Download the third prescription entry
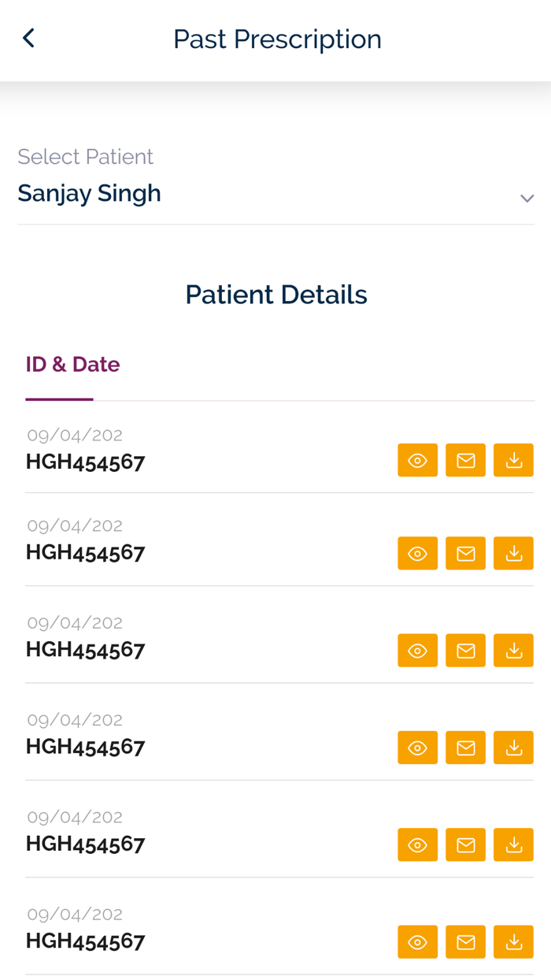The height and width of the screenshot is (980, 551). tap(513, 651)
